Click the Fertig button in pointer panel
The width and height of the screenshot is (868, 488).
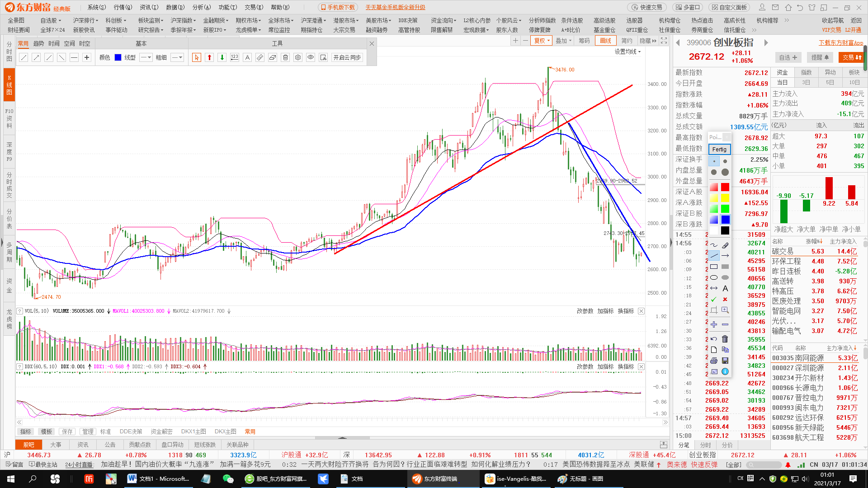tap(719, 149)
